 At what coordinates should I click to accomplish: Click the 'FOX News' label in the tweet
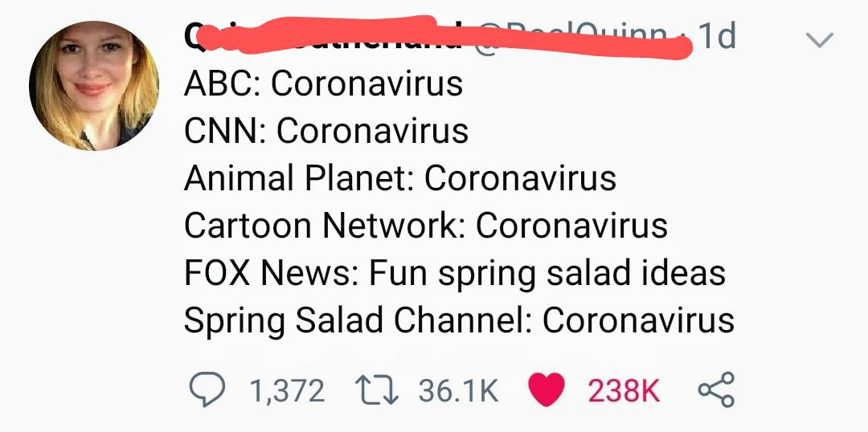268,273
